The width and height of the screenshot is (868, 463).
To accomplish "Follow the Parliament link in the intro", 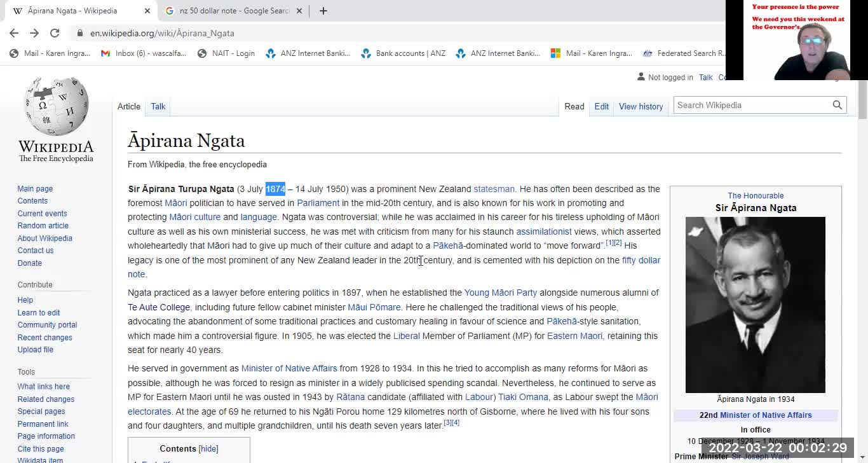I will coord(318,203).
